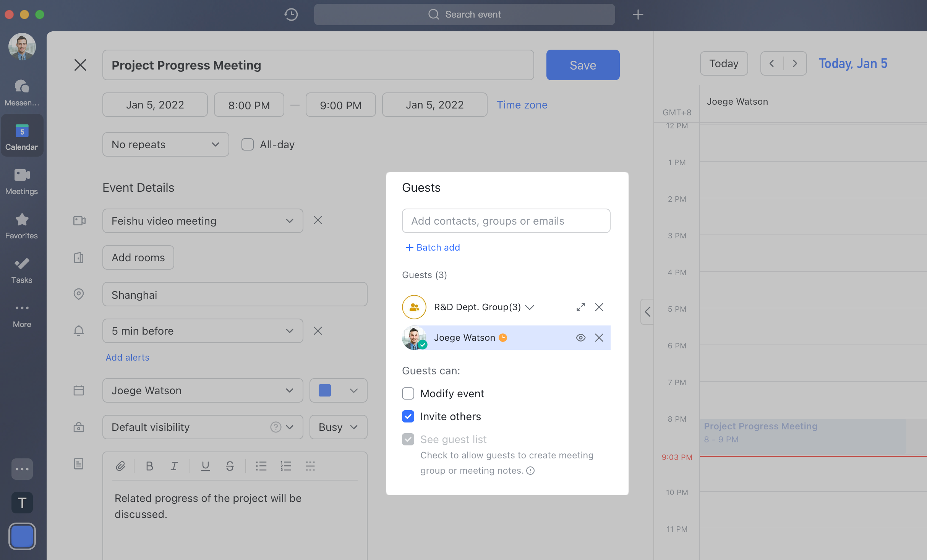Click the plus icon beside search bar
Screen dimensions: 927x560
[638, 15]
